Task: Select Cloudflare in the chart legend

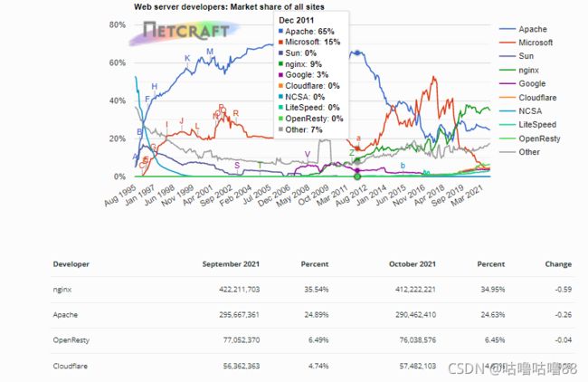Action: (x=527, y=98)
